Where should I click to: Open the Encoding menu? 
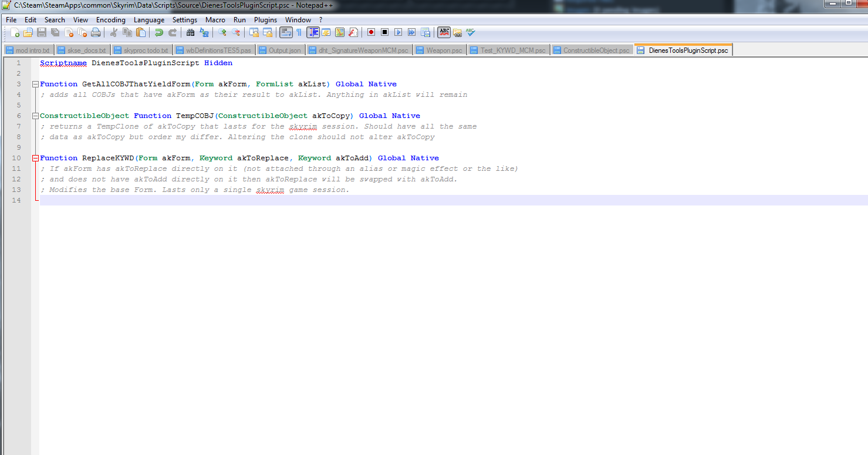point(110,20)
